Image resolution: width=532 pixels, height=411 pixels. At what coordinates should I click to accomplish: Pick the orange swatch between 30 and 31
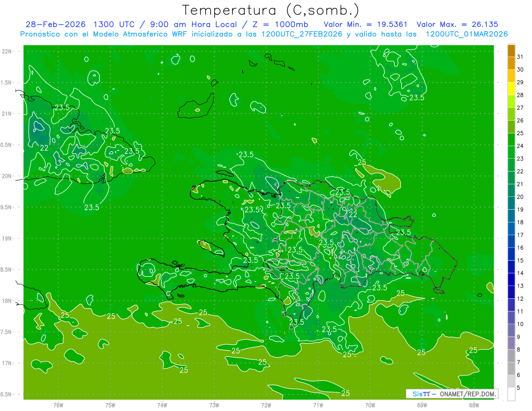(x=511, y=63)
